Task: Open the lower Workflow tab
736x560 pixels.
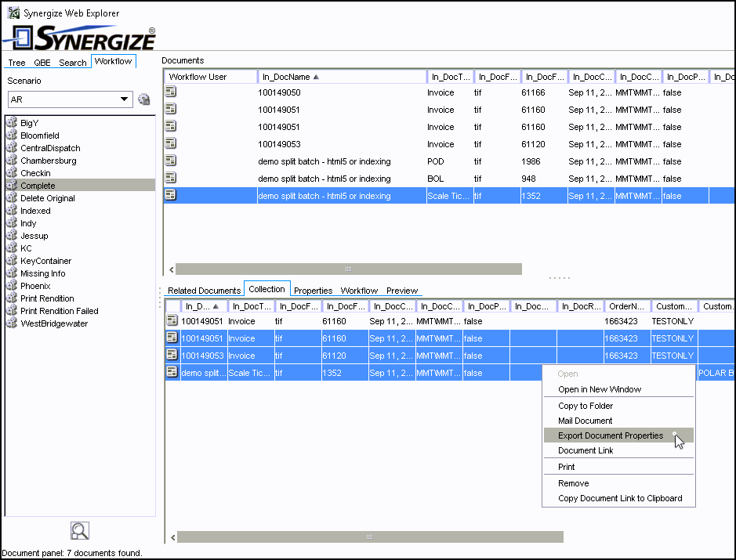Action: [359, 291]
